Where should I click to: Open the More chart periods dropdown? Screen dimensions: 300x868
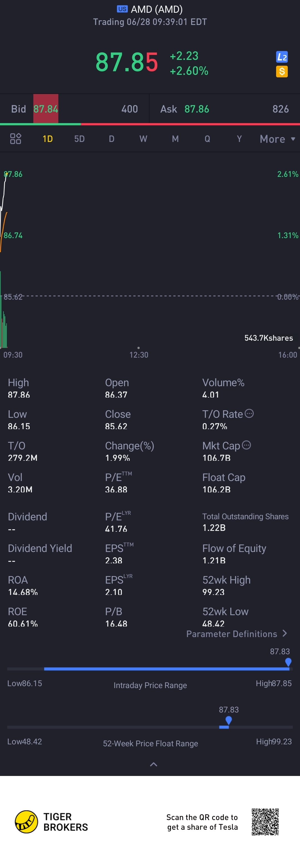coord(277,139)
